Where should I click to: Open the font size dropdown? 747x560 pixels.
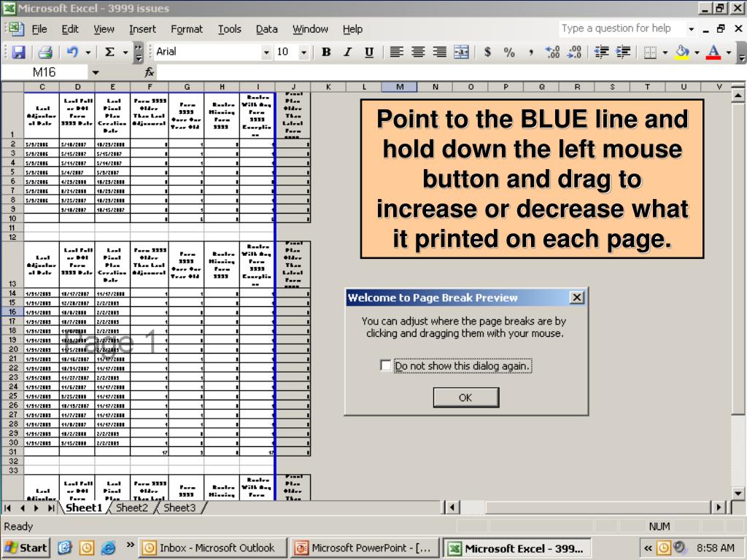click(x=303, y=52)
